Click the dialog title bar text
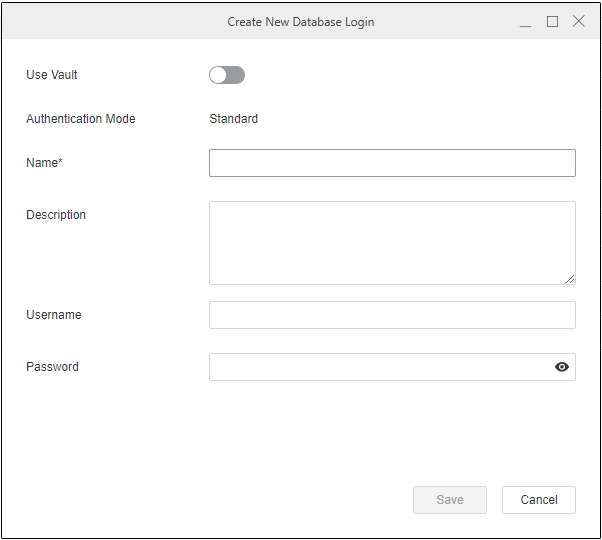The image size is (602, 540). tap(300, 22)
